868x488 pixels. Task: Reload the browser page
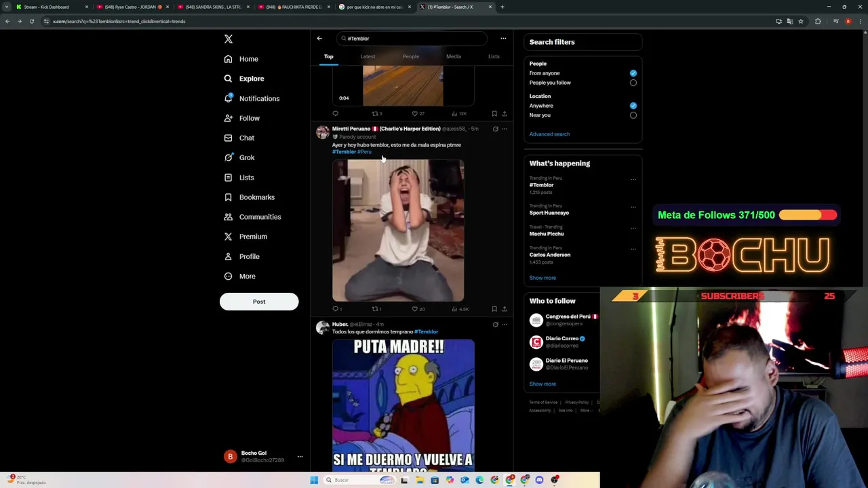pos(31,21)
